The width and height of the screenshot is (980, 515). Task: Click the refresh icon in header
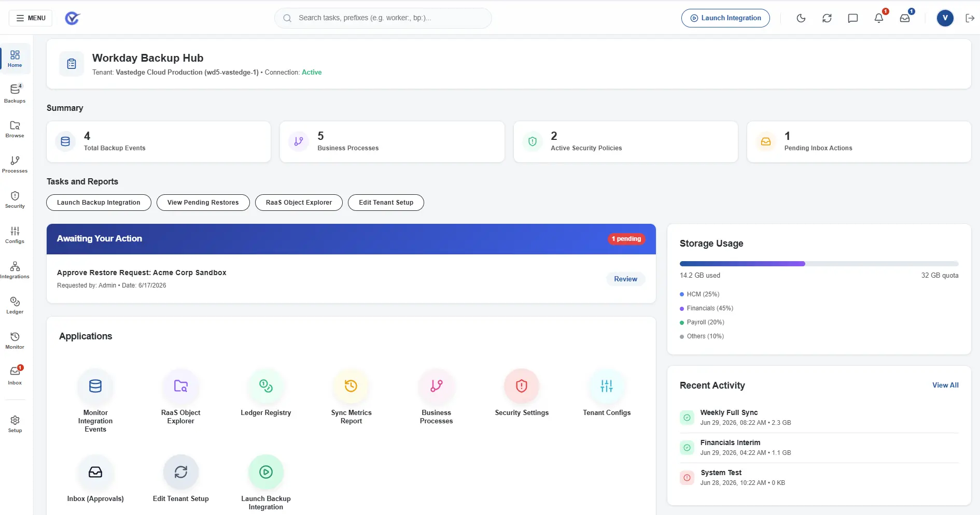click(827, 18)
